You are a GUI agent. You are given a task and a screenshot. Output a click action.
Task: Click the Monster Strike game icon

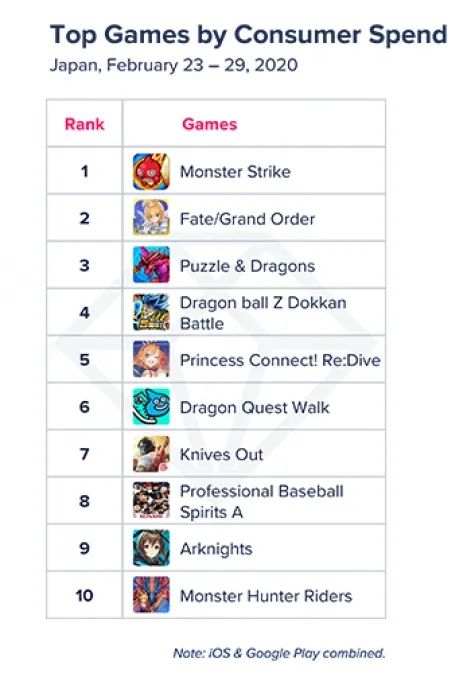click(x=151, y=171)
